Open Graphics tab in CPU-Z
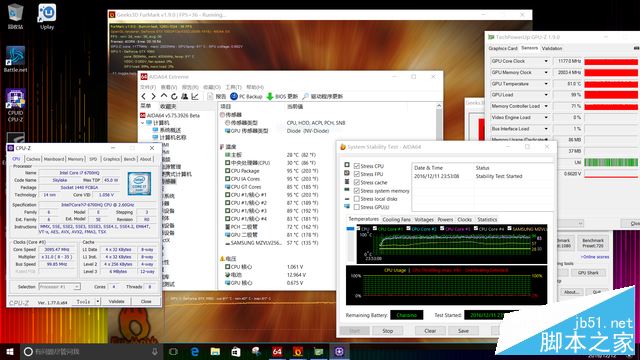The width and height of the screenshot is (640, 360). point(111,159)
